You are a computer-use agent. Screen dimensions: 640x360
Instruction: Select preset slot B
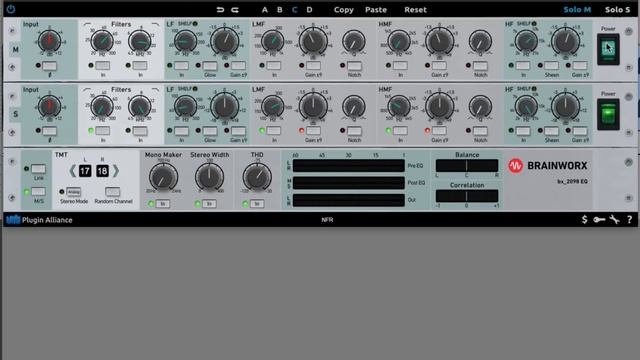pyautogui.click(x=280, y=9)
